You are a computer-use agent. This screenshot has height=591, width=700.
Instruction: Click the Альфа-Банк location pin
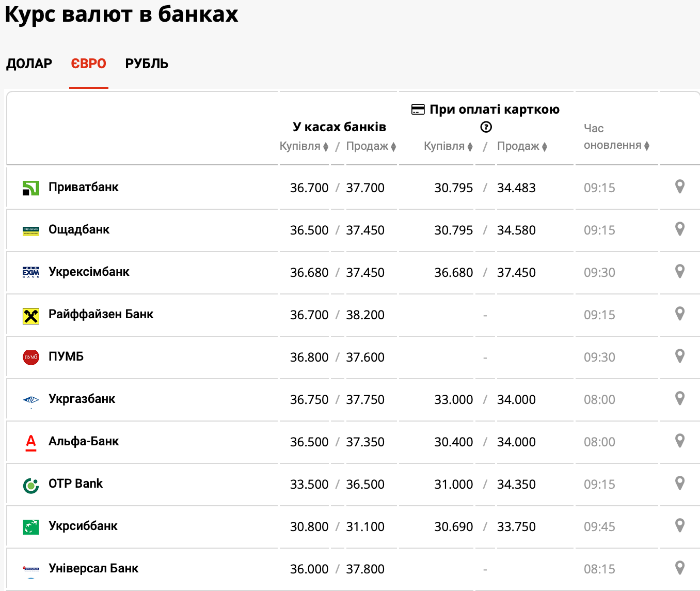[x=680, y=441]
